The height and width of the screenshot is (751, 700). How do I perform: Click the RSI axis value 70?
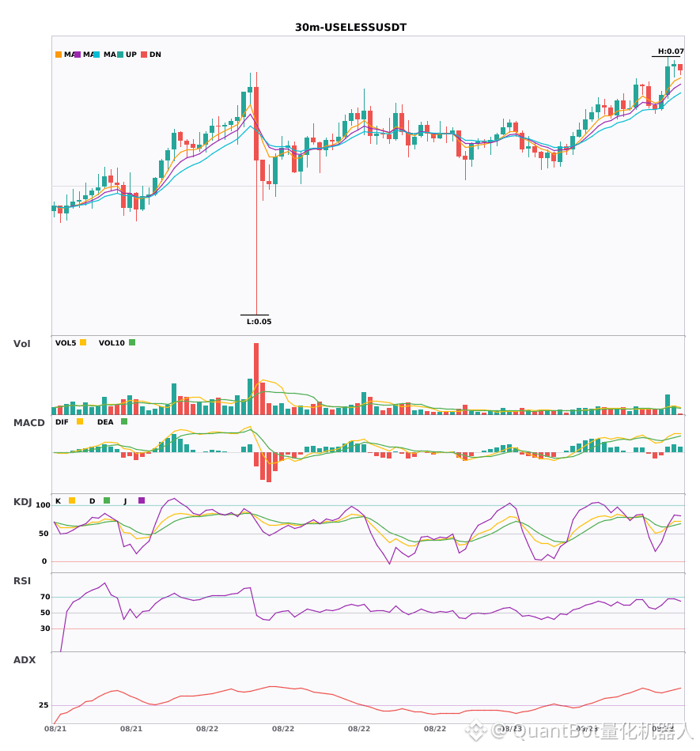[45, 597]
